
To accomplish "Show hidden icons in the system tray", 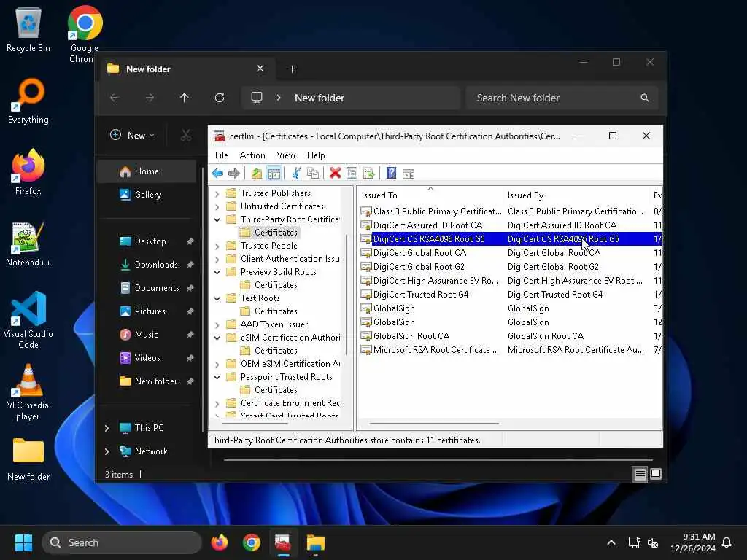I will point(611,542).
